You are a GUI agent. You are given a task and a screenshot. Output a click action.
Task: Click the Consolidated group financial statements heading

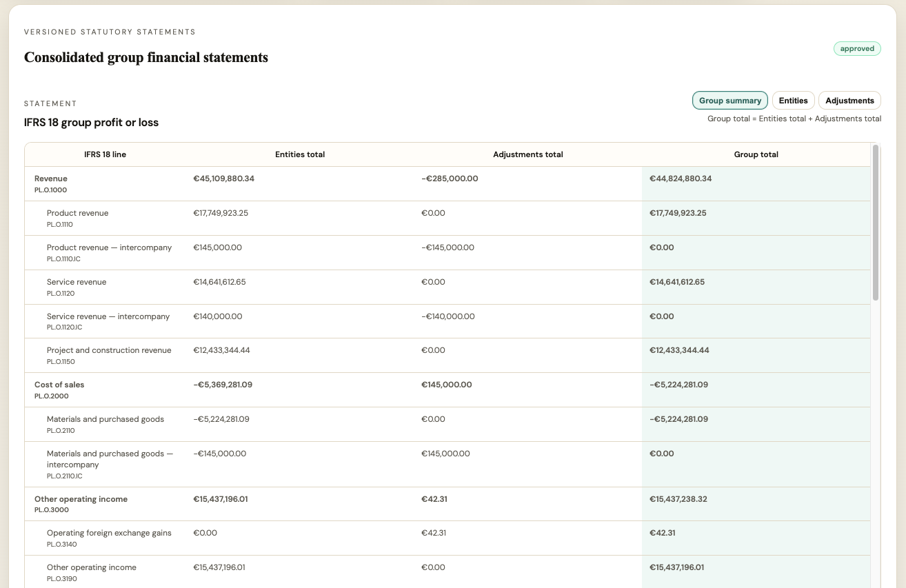coord(146,57)
